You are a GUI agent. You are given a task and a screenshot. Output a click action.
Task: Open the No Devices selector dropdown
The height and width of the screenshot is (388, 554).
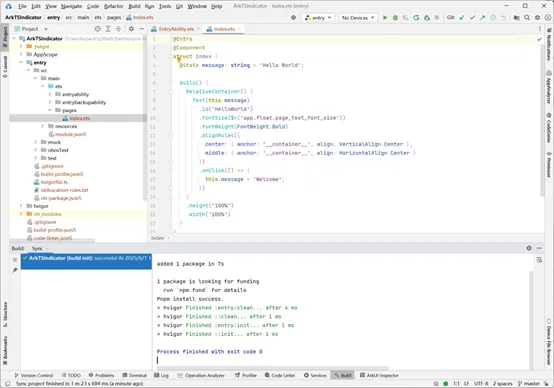tap(358, 17)
